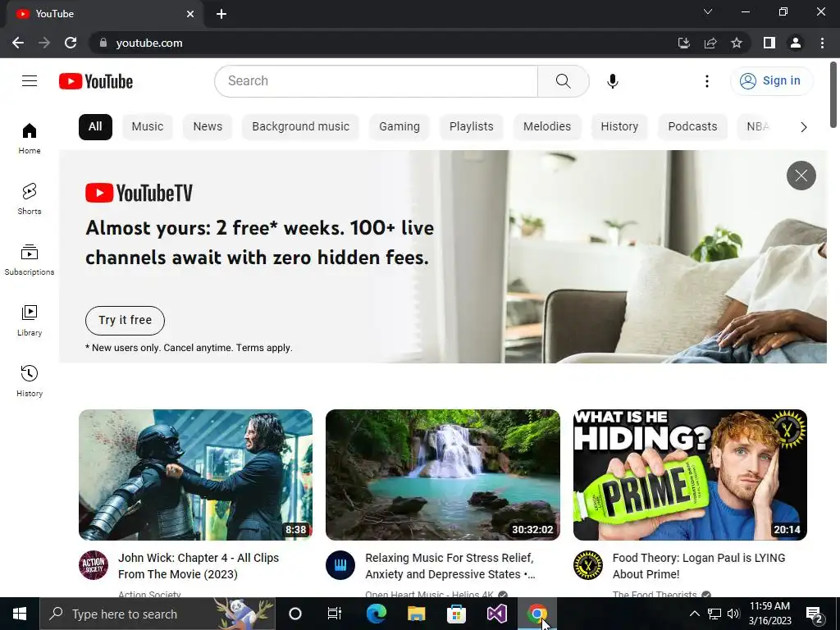This screenshot has height=630, width=840.
Task: Open the YouTube hamburger guide menu
Action: 30,81
